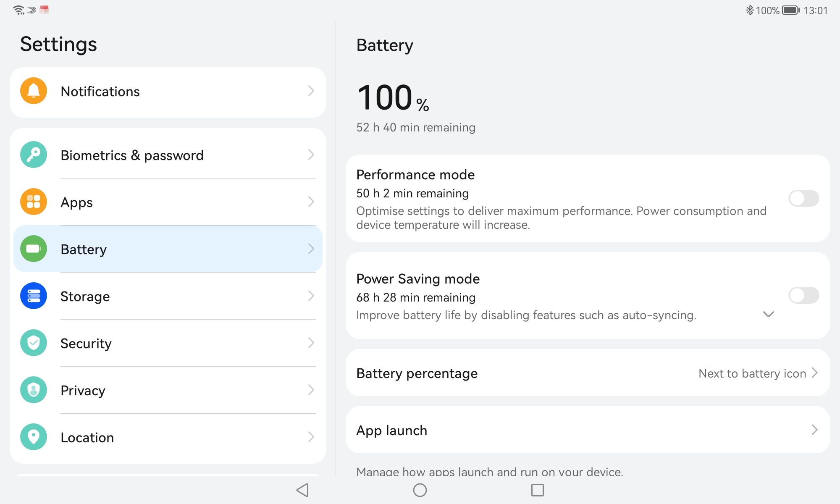Screen dimensions: 840x504
Task: Enable the Performance mode switch
Action: click(803, 198)
